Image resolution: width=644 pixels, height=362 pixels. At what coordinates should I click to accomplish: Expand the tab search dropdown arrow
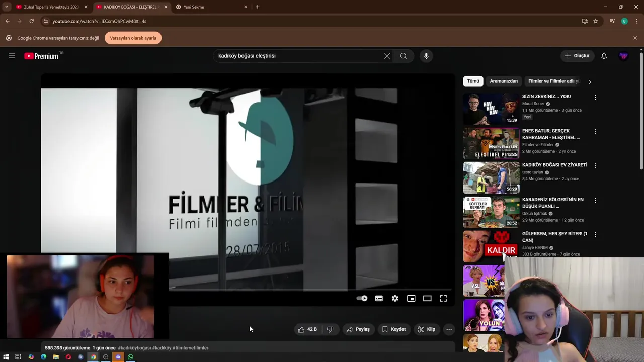(x=6, y=7)
